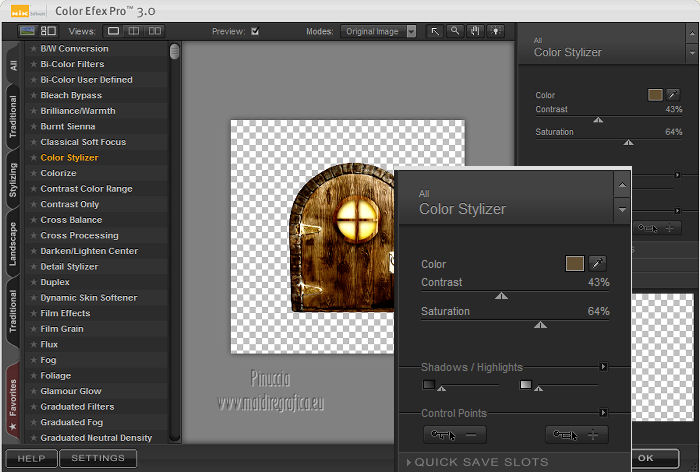Select the Film Grain filter
Viewport: 700px width, 472px height.
pos(62,329)
